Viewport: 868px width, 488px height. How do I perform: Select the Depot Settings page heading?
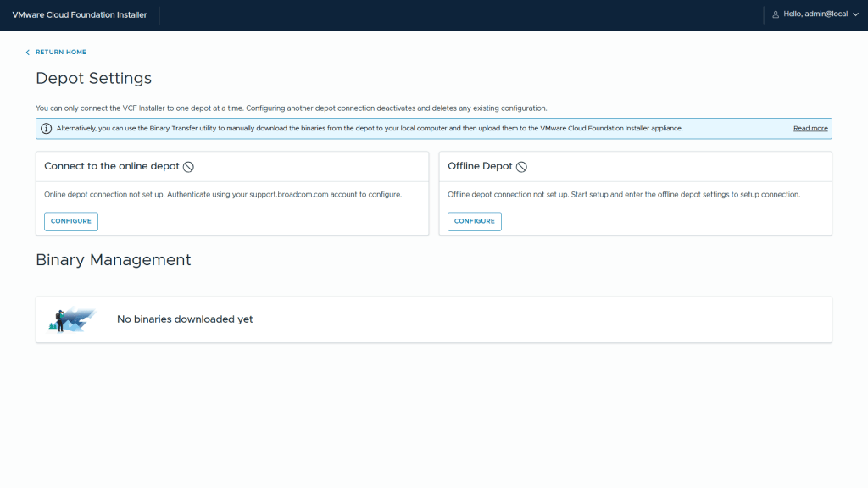(93, 78)
